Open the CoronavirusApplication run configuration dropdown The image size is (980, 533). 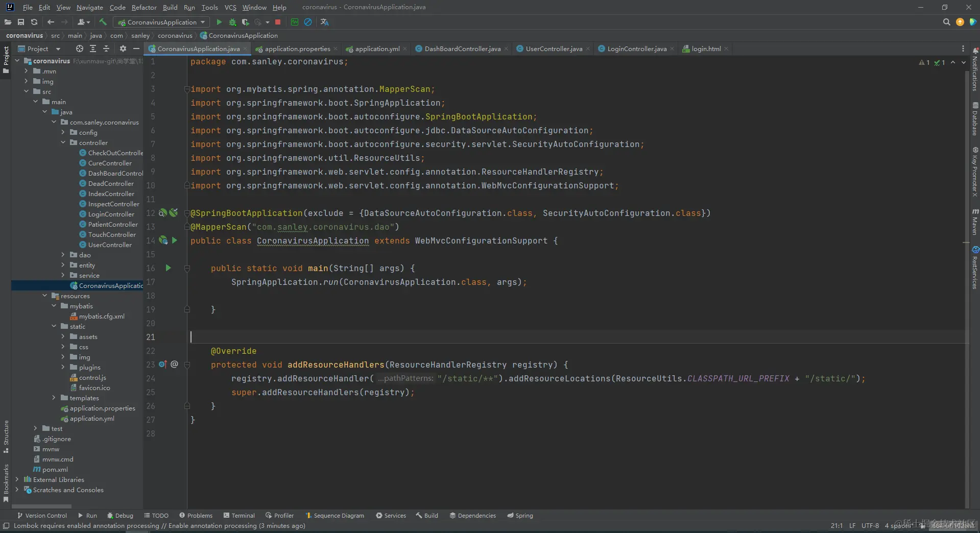click(x=161, y=22)
